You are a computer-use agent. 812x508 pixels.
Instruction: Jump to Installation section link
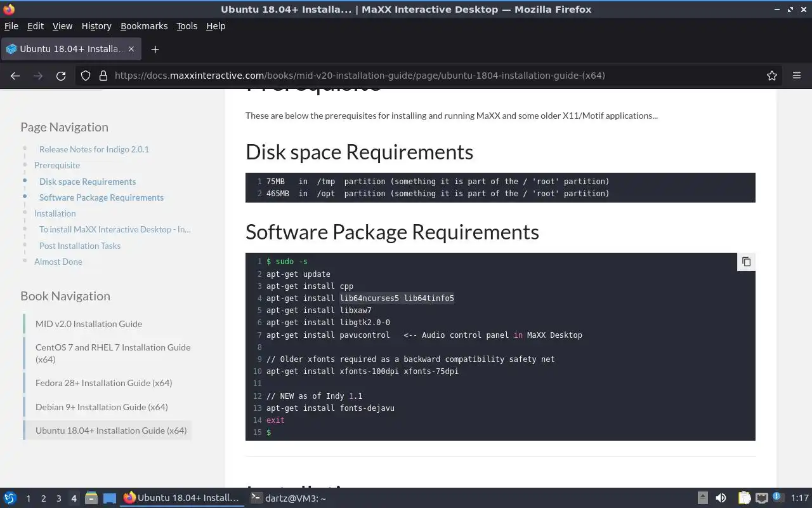pyautogui.click(x=55, y=213)
